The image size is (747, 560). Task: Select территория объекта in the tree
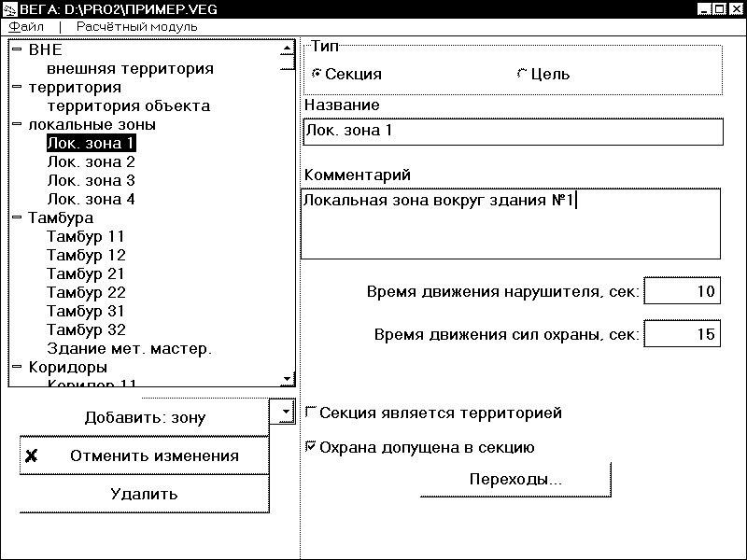point(129,105)
